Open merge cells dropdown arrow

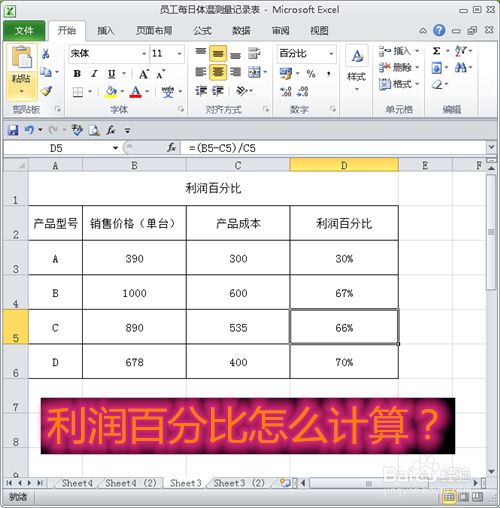coord(265,72)
